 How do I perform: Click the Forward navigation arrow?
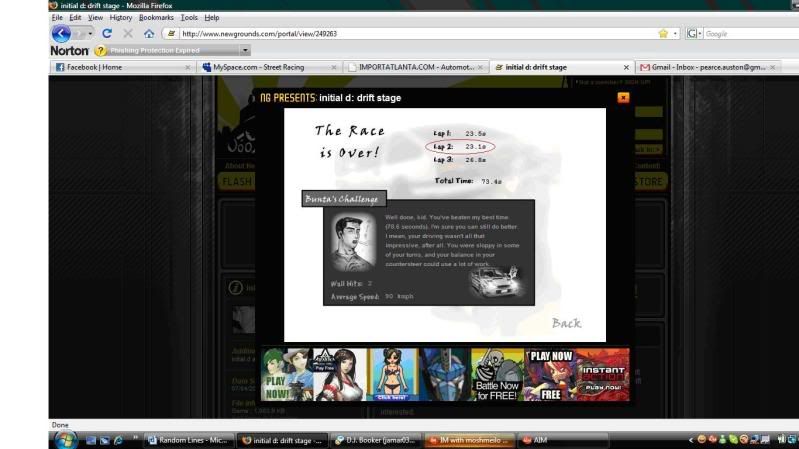click(79, 34)
